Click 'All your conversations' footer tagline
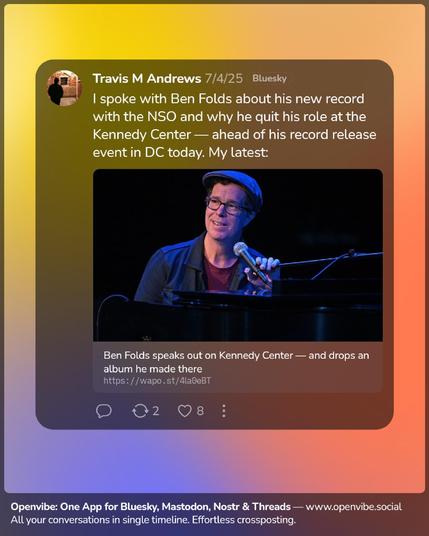The image size is (429, 536). click(153, 520)
